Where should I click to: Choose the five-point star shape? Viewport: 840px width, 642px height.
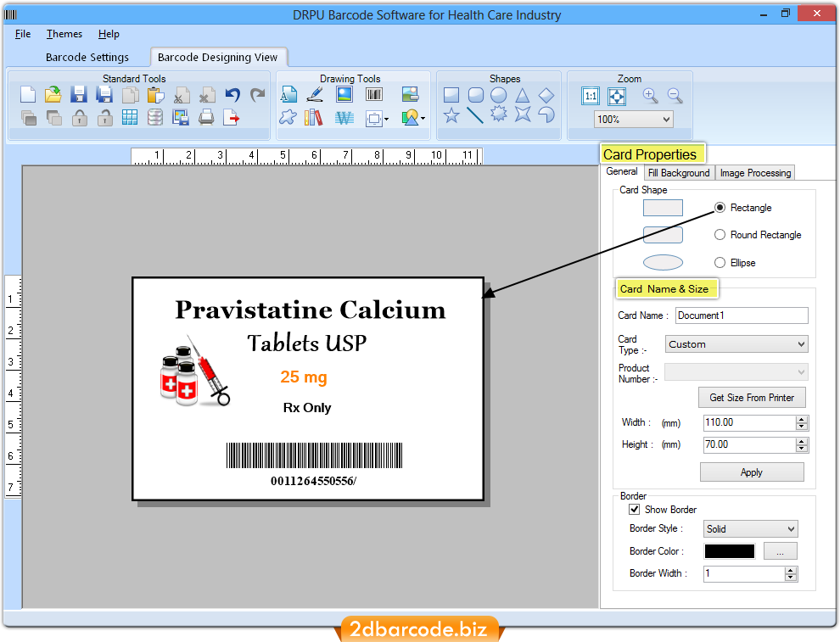tap(451, 115)
